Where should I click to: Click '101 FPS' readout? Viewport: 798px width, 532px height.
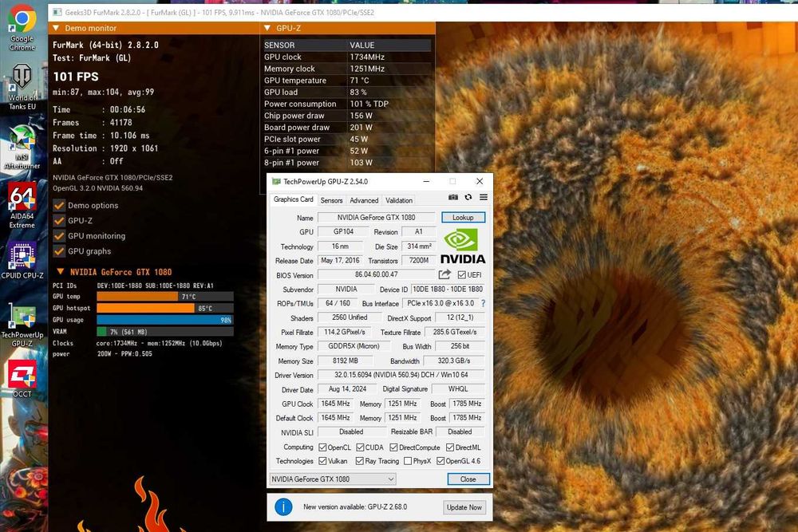[76, 77]
